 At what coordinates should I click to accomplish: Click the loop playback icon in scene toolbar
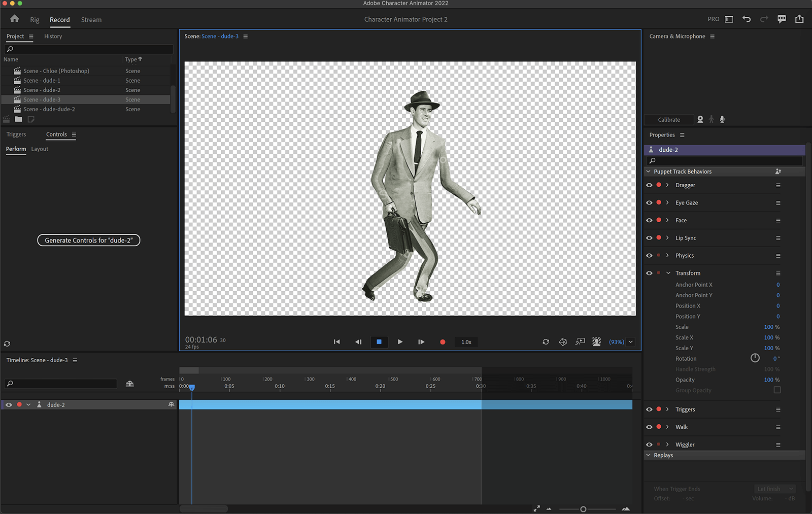pos(546,342)
